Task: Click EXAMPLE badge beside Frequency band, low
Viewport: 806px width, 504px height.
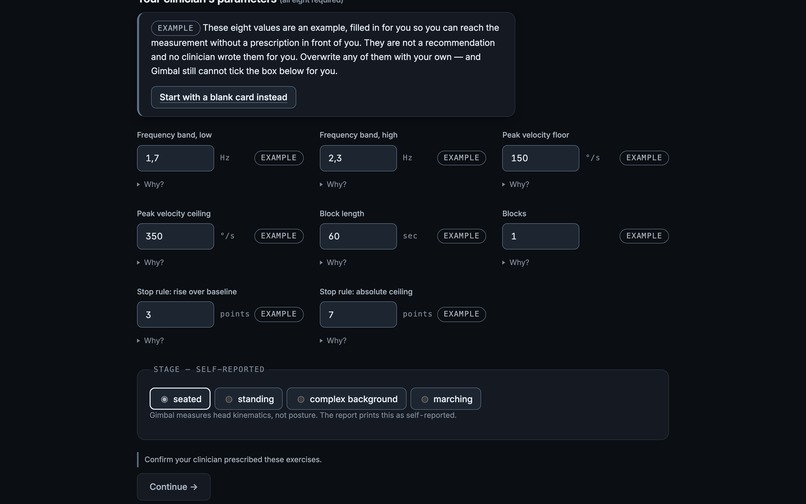Action: coord(279,158)
